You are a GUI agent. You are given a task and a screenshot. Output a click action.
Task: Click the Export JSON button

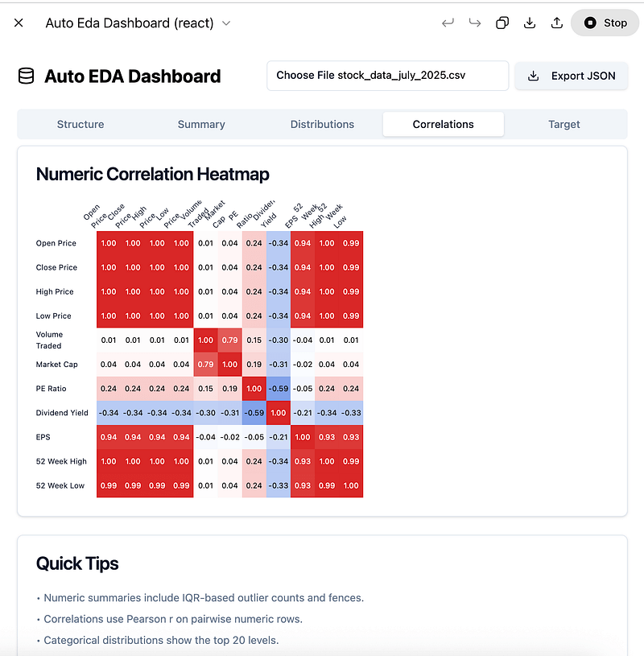point(572,76)
